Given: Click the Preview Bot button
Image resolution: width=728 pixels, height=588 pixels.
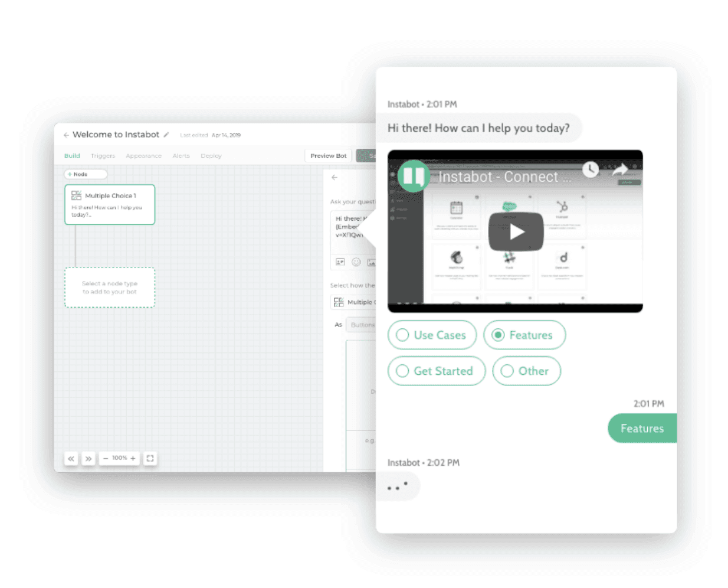Looking at the screenshot, I should pyautogui.click(x=329, y=156).
